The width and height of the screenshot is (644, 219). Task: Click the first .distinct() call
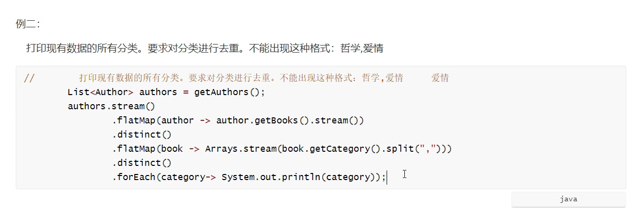tap(142, 135)
